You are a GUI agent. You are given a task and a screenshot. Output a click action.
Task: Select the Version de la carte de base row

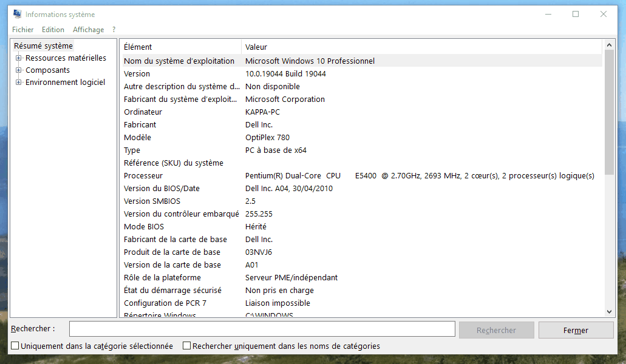tap(361, 265)
